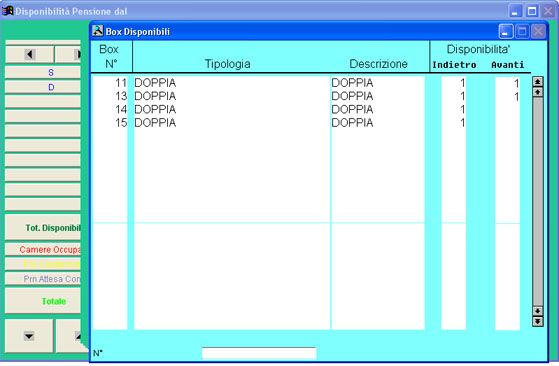Image resolution: width=559 pixels, height=366 pixels.
Task: Click Descrizione DOPPIA in box 15 row
Action: (352, 123)
